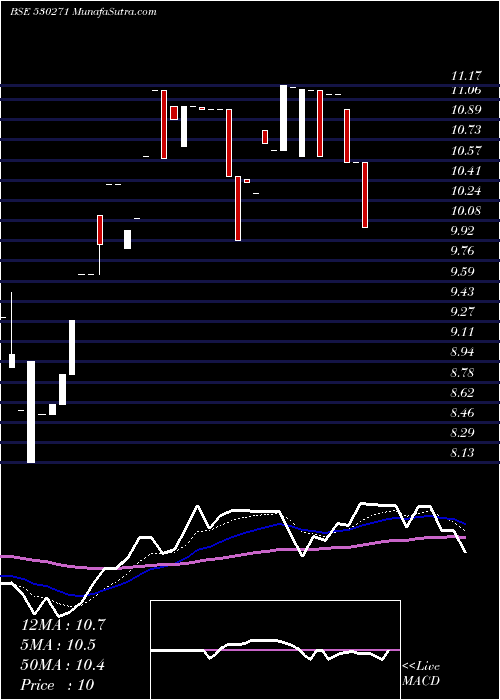Click the <<Live MACD label
This screenshot has height=700, width=500.
[x=421, y=673]
